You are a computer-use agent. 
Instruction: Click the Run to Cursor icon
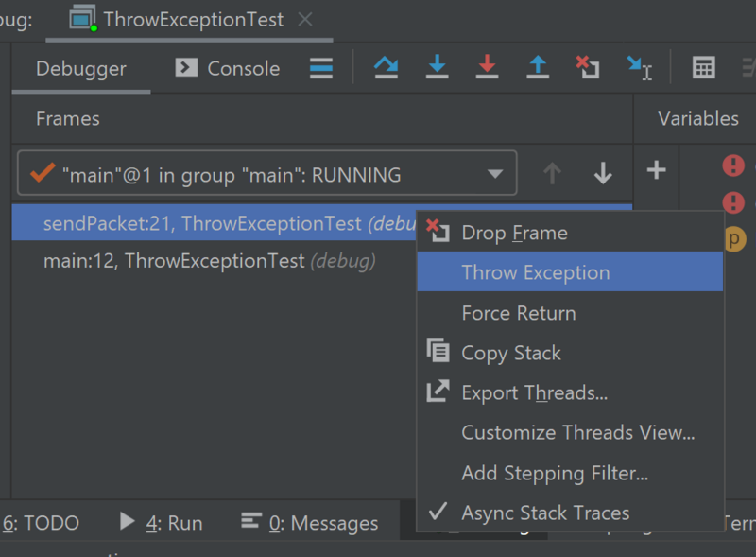[x=639, y=67]
